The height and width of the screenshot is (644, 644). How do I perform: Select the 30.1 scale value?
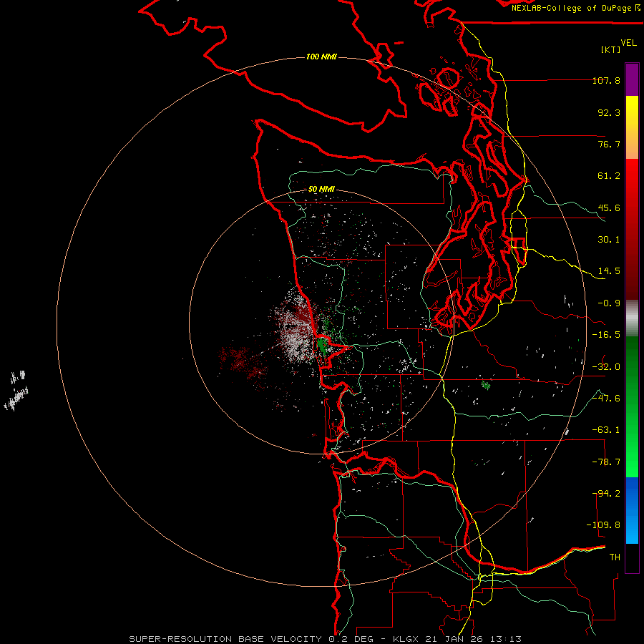click(x=609, y=240)
